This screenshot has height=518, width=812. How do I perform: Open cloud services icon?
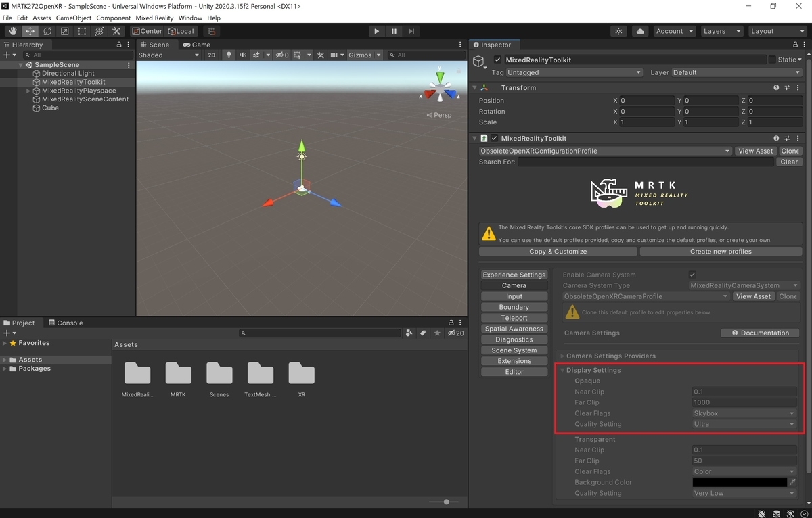(640, 31)
